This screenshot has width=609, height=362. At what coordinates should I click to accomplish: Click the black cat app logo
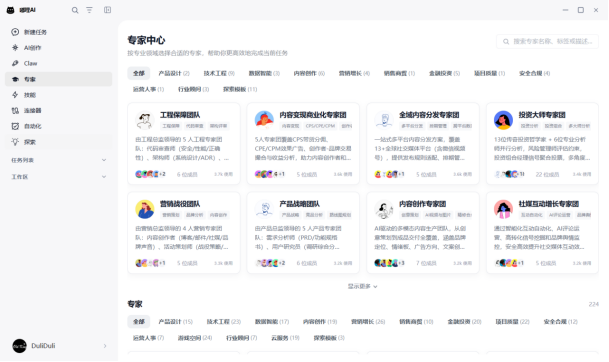pos(10,10)
